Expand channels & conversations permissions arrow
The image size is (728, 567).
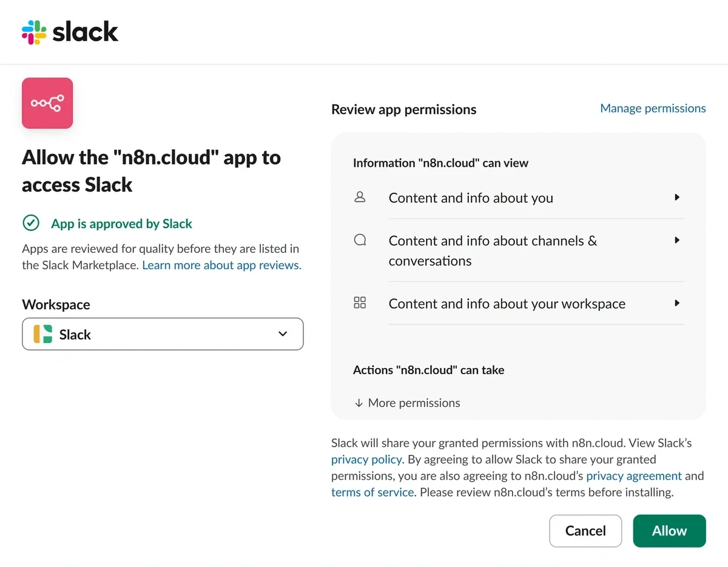677,240
